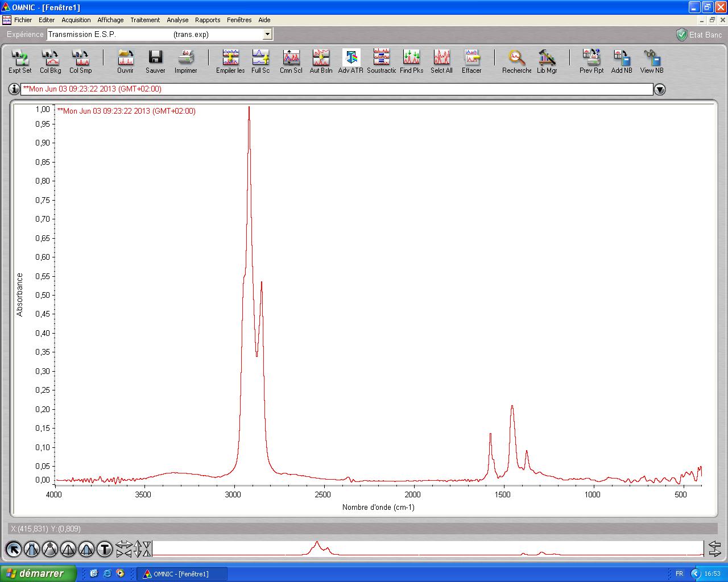Save the spectrum with Sauver

tap(155, 61)
